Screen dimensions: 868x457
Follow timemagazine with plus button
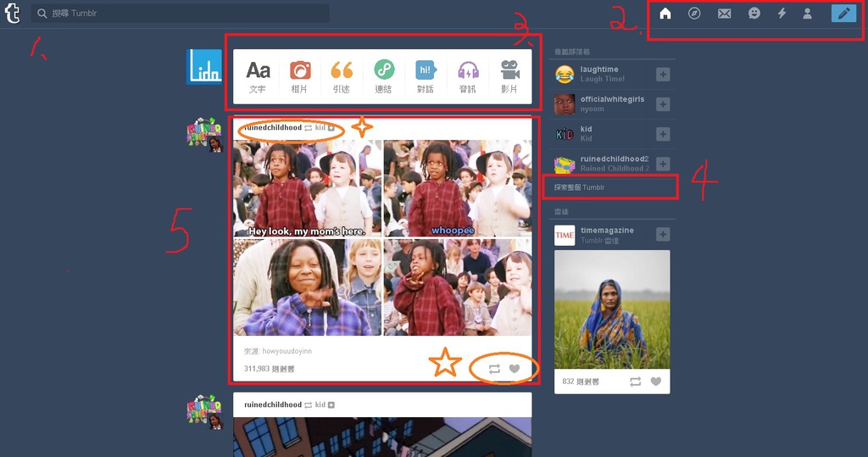(663, 235)
